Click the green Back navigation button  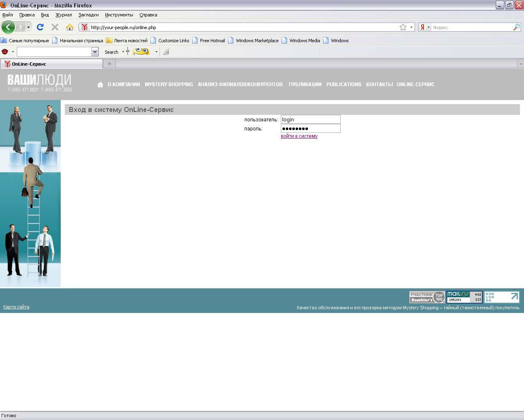(8, 27)
